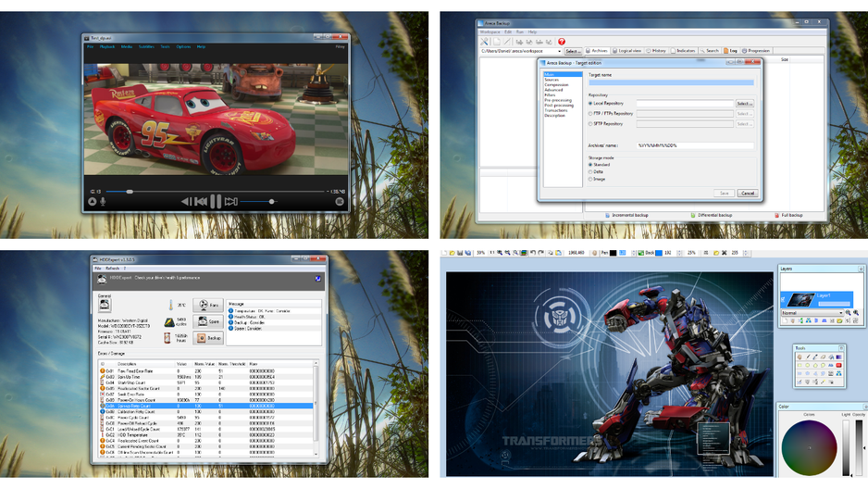This screenshot has width=868, height=489.
Task: Click the red help icon in Areca toolbar
Action: coord(562,42)
